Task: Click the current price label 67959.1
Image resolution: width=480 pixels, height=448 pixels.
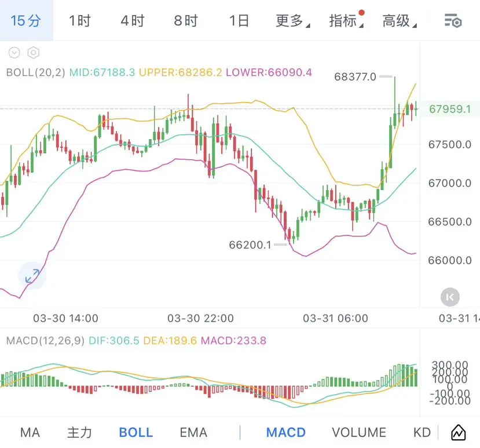Action: point(450,109)
